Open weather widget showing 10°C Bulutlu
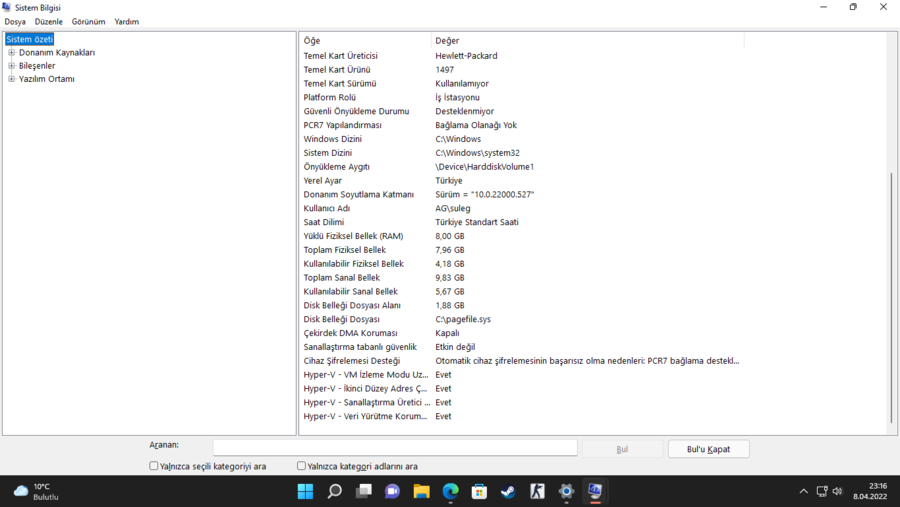Screen dimensions: 900x507 pos(37,491)
